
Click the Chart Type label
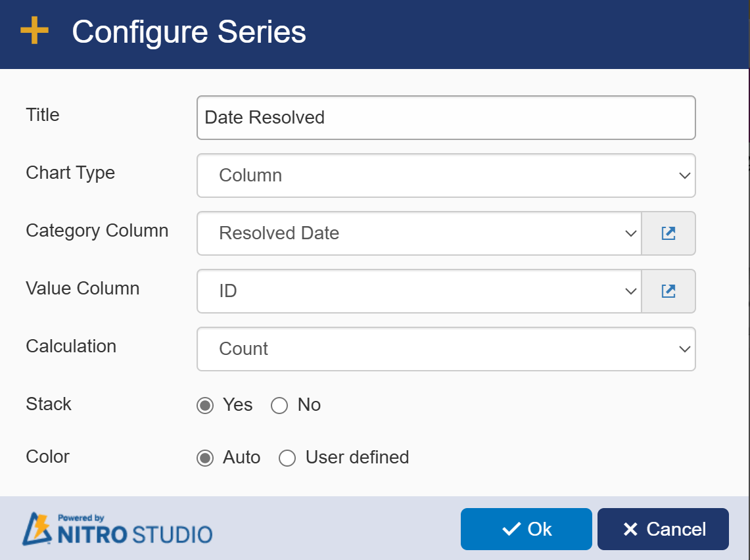point(70,173)
